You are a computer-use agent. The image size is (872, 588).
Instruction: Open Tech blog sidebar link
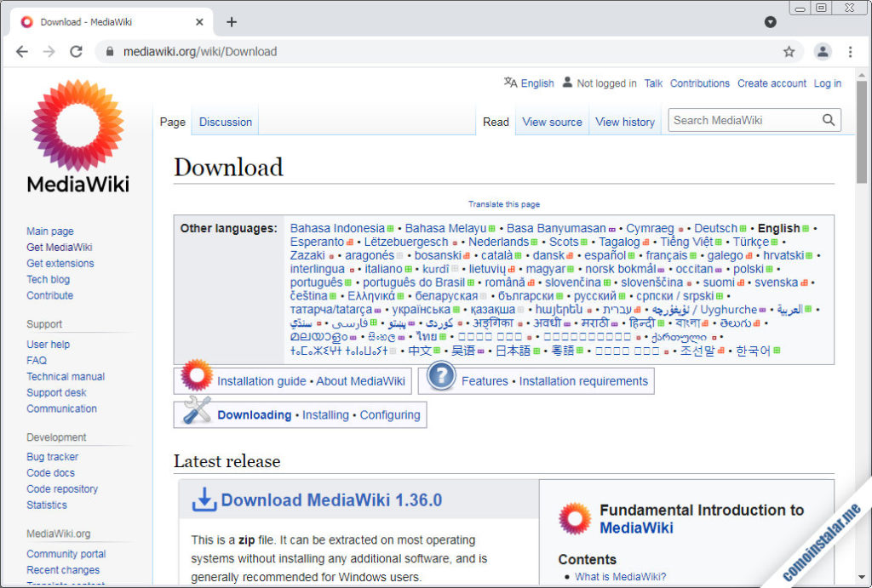click(49, 280)
